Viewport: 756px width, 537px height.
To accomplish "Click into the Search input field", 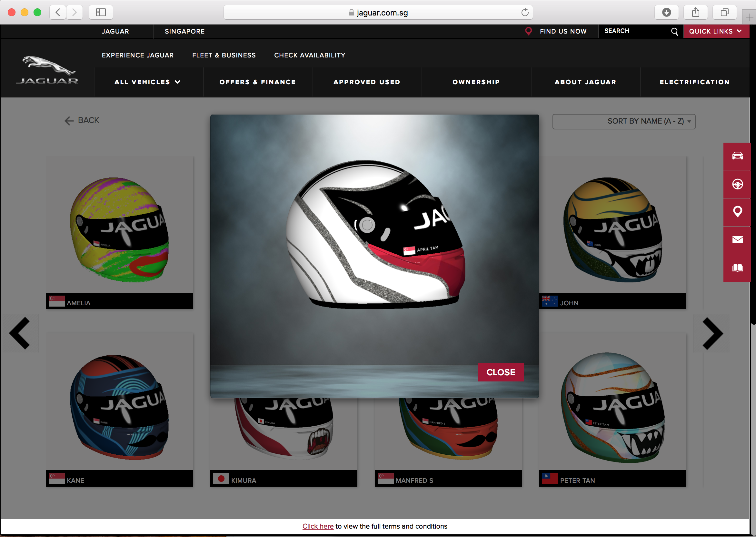I will click(x=634, y=31).
